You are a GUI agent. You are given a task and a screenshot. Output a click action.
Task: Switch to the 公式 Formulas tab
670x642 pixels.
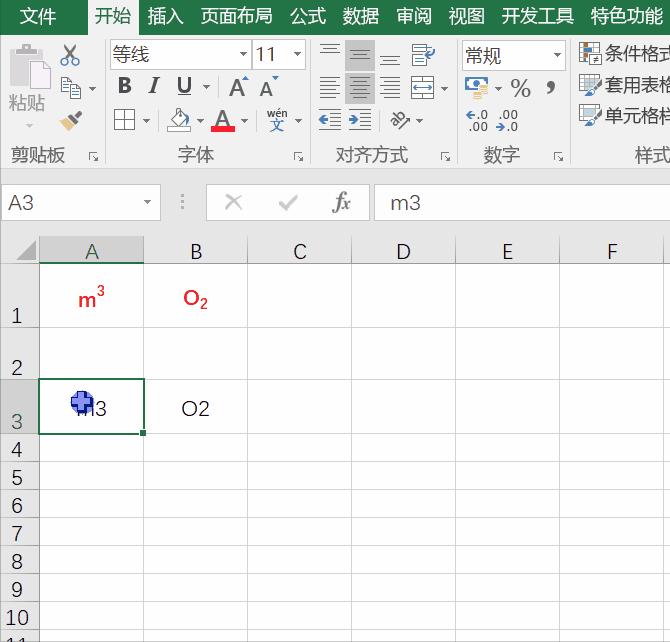[x=308, y=16]
